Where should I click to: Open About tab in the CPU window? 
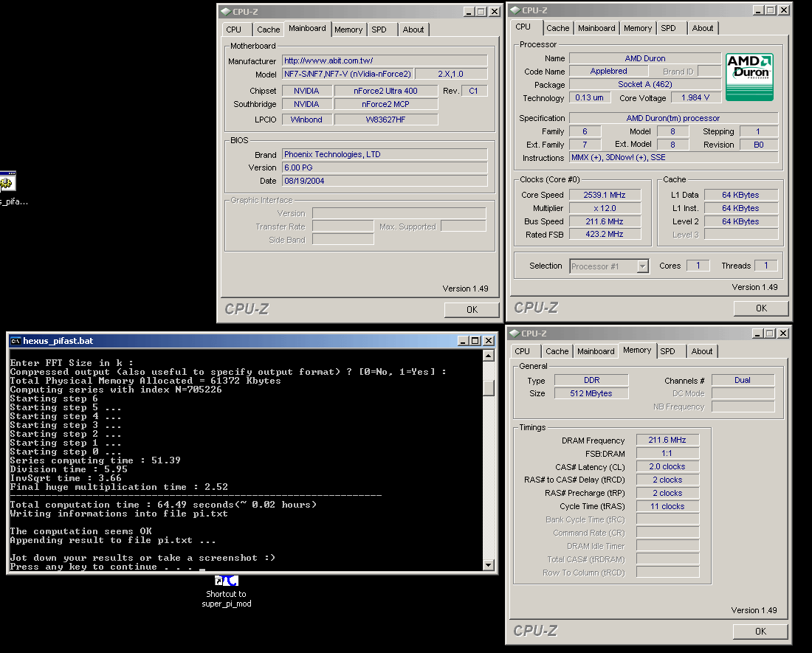(x=703, y=28)
